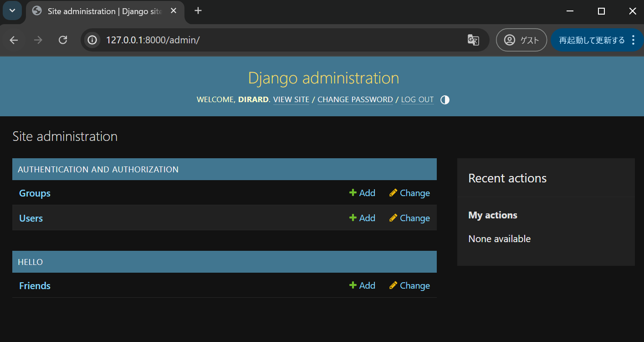Select the Site administration browser tab
The image size is (644, 342).
tap(105, 11)
